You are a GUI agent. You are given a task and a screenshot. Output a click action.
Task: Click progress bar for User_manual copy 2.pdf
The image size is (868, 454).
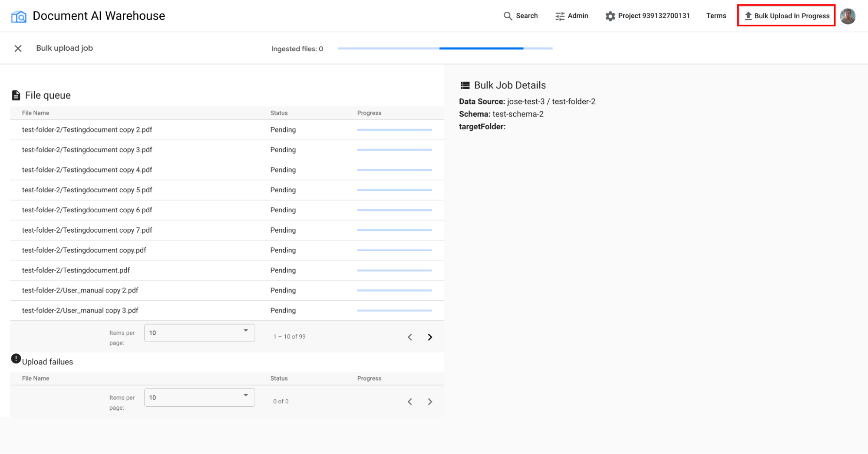394,290
